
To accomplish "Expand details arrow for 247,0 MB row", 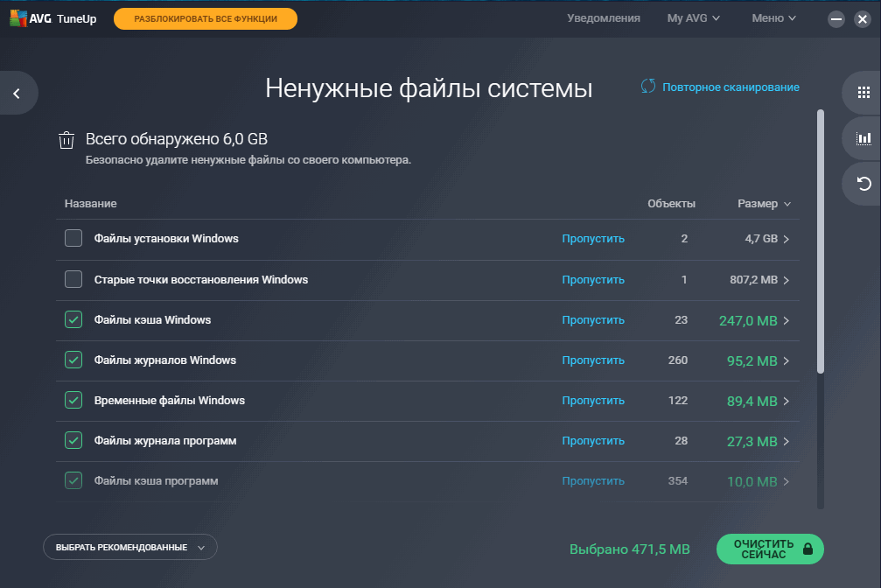I will 786,320.
